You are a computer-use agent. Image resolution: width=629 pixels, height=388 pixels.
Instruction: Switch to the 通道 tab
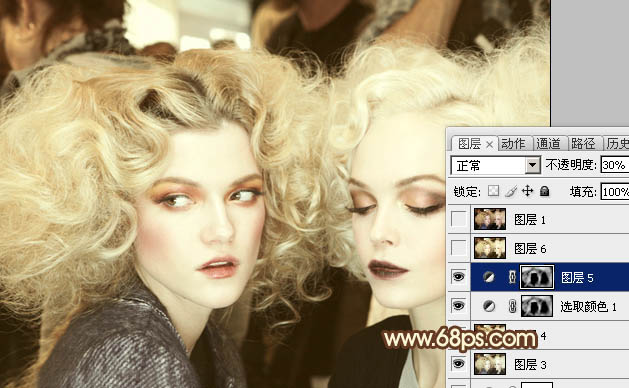(x=548, y=144)
